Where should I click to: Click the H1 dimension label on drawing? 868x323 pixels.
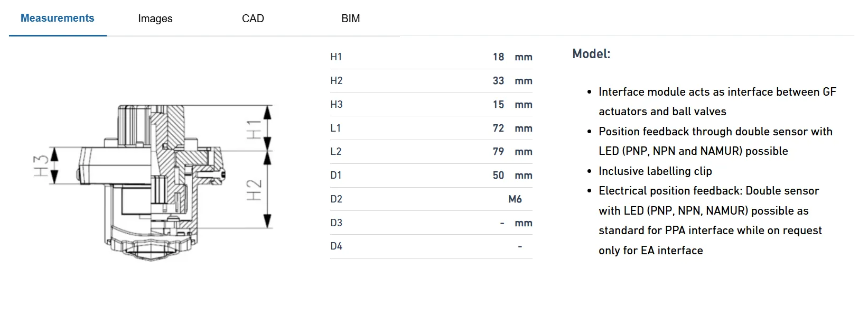(x=255, y=129)
